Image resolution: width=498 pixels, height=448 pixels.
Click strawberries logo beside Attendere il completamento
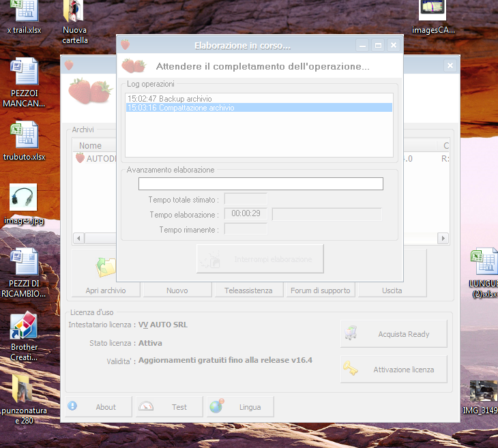(134, 65)
